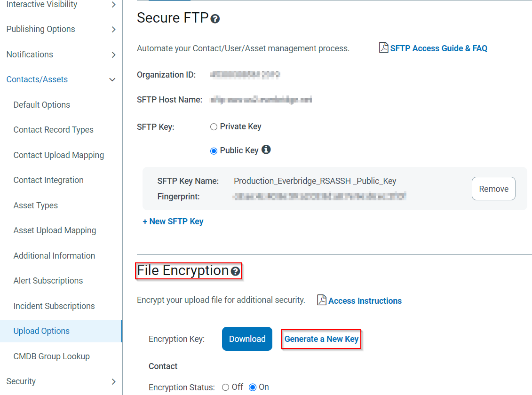This screenshot has width=532, height=395.
Task: Click the File Encryption help icon
Action: (x=235, y=271)
